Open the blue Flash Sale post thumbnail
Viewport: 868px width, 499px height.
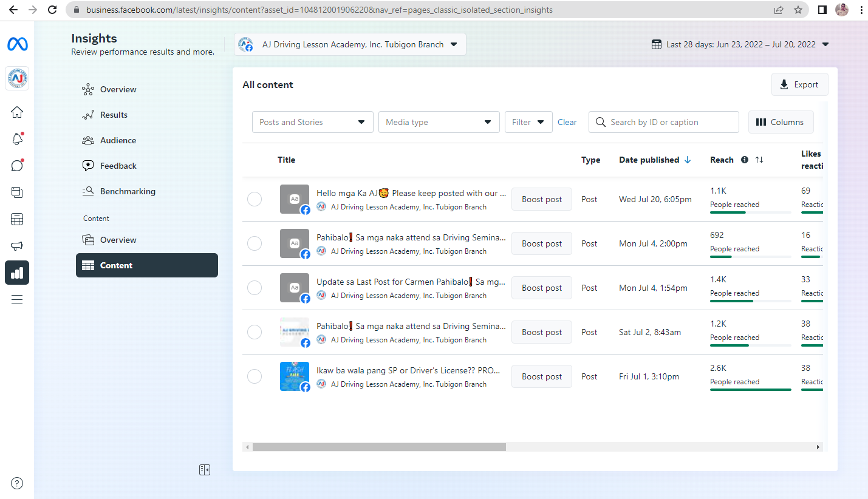(x=295, y=376)
